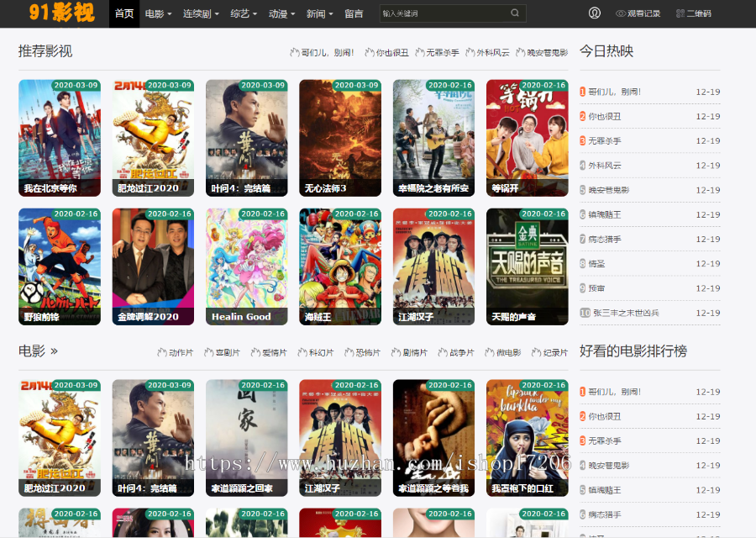
Task: Click hot tag 你也很丑 in 推荐影视 header
Action: click(386, 53)
